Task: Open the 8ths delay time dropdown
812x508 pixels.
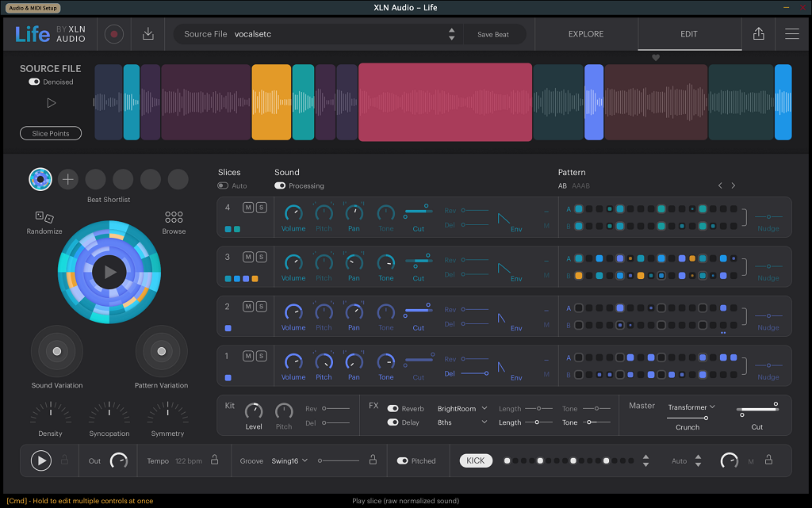Action: (x=462, y=422)
